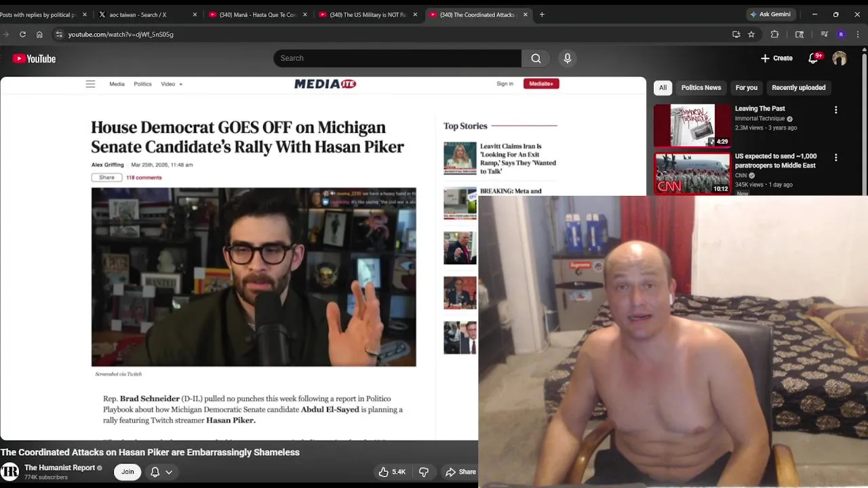Dislike the video with thumbs down
This screenshot has width=868, height=488.
pos(424,472)
